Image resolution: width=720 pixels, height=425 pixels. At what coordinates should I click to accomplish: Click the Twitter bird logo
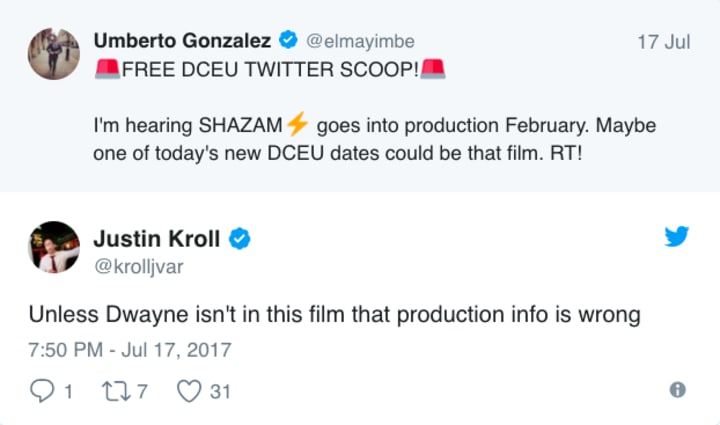(x=677, y=237)
